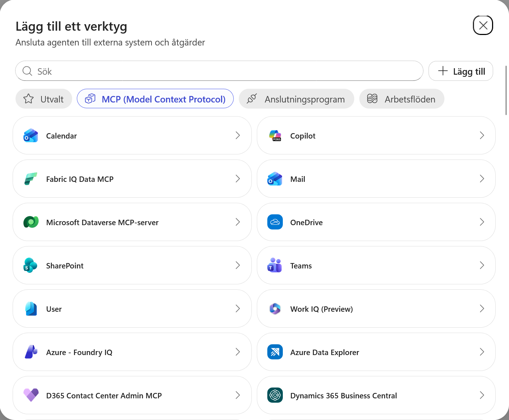509x420 pixels.
Task: Choose the Microsoft Dataverse green icon
Action: [x=31, y=222]
